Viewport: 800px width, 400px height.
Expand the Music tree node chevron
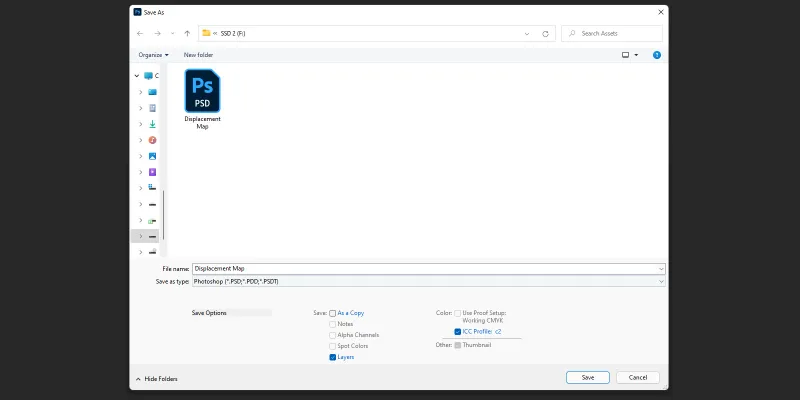[141, 140]
